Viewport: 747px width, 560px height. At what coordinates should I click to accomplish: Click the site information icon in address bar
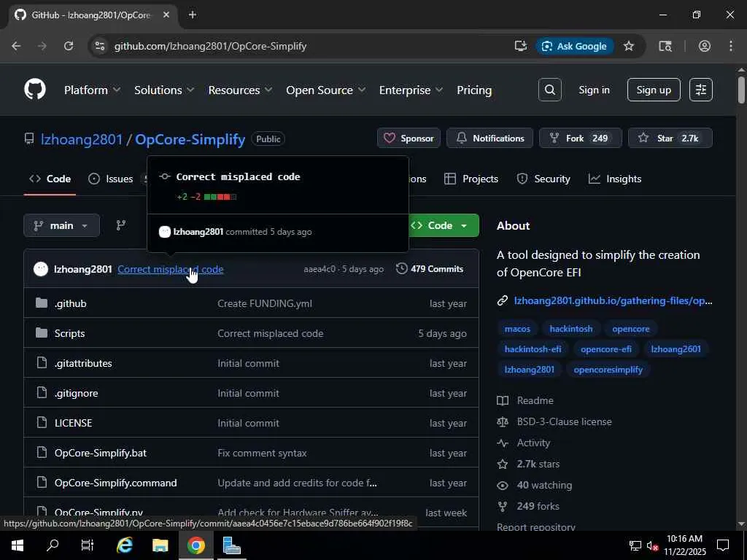click(99, 46)
